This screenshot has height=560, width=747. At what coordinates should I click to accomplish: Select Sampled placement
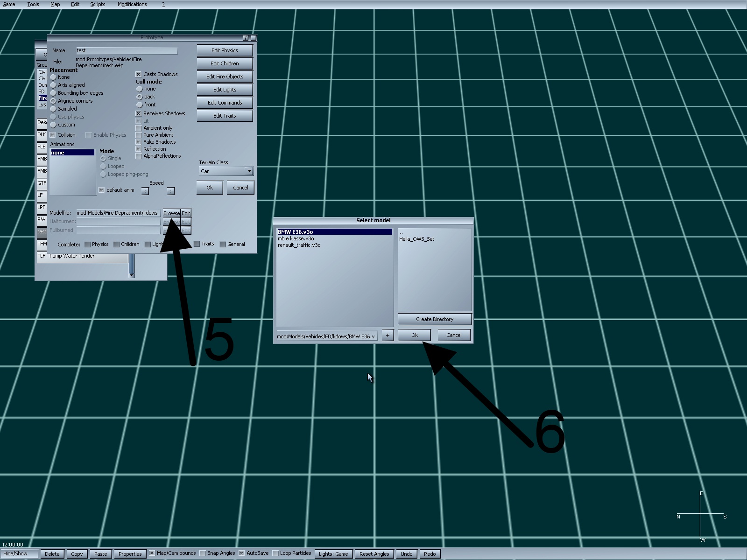(x=53, y=109)
